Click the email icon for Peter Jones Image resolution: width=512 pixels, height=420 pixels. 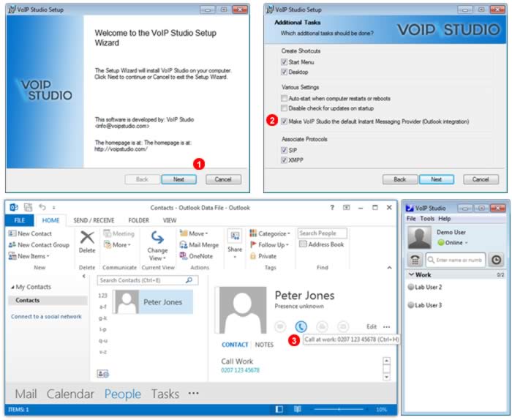coord(343,326)
